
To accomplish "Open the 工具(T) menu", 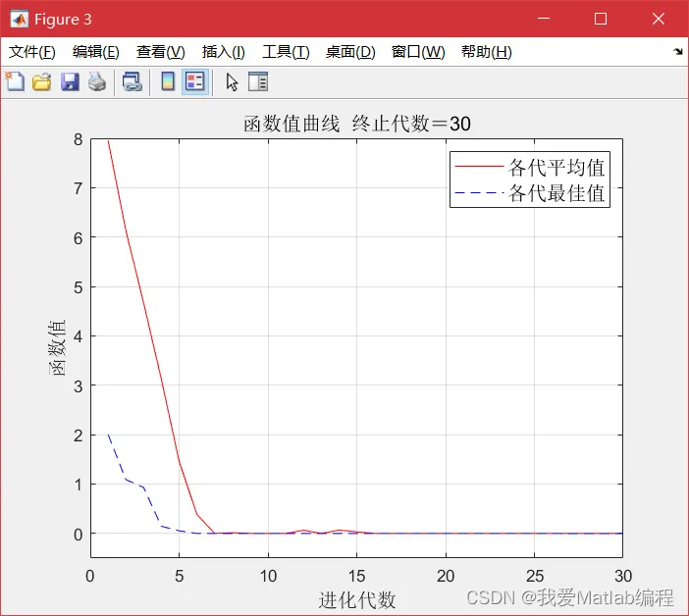I will tap(286, 52).
